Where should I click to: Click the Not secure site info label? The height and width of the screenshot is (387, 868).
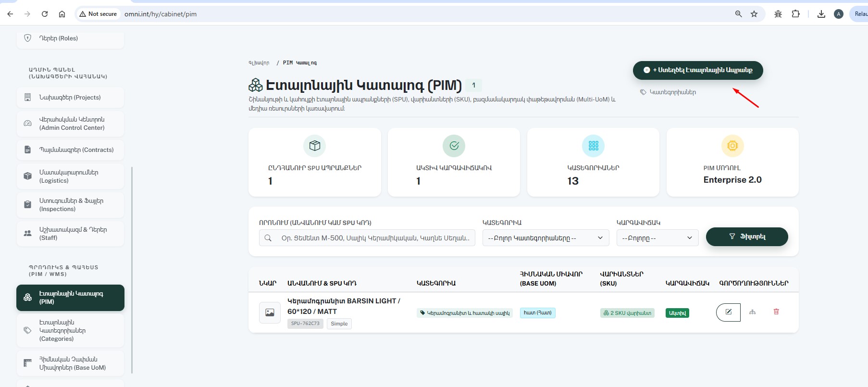point(98,14)
